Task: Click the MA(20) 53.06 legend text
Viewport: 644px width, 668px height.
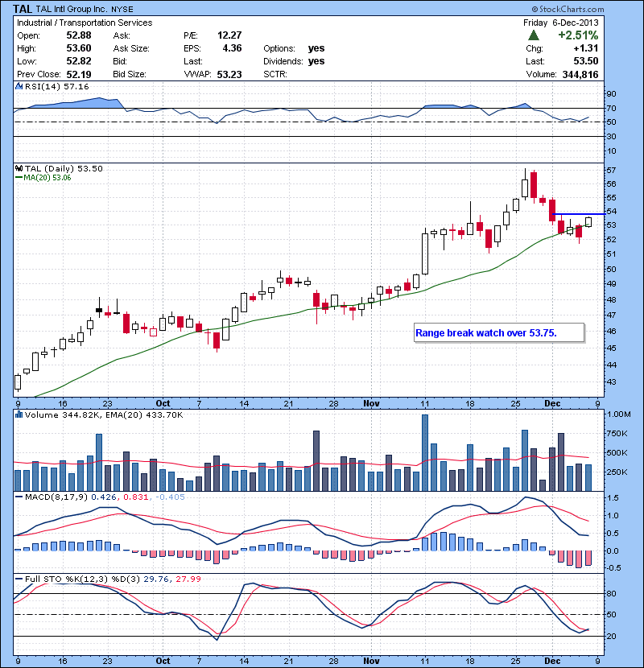Action: tap(47, 178)
